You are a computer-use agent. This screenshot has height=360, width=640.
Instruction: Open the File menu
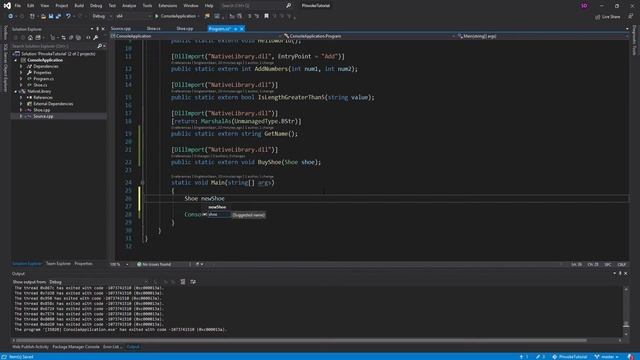(18, 6)
